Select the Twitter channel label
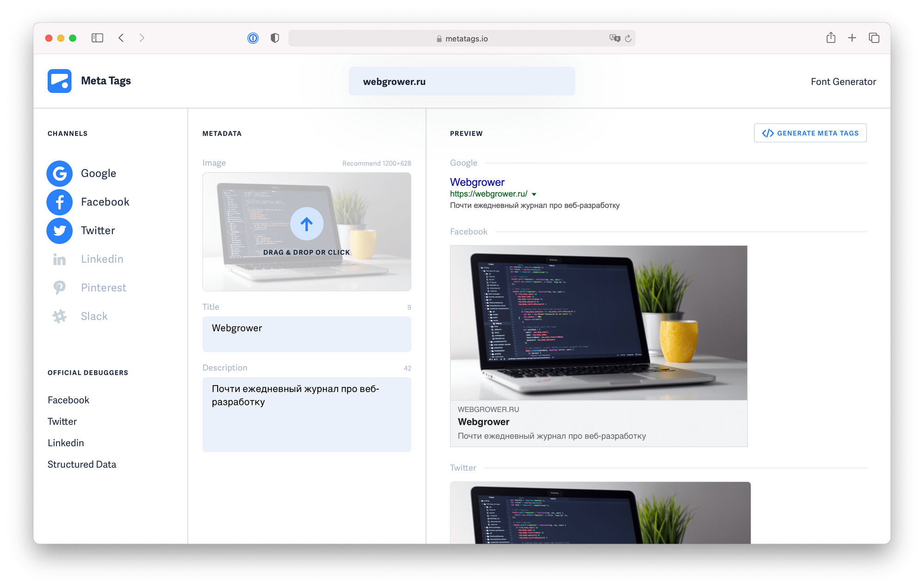 tap(98, 231)
